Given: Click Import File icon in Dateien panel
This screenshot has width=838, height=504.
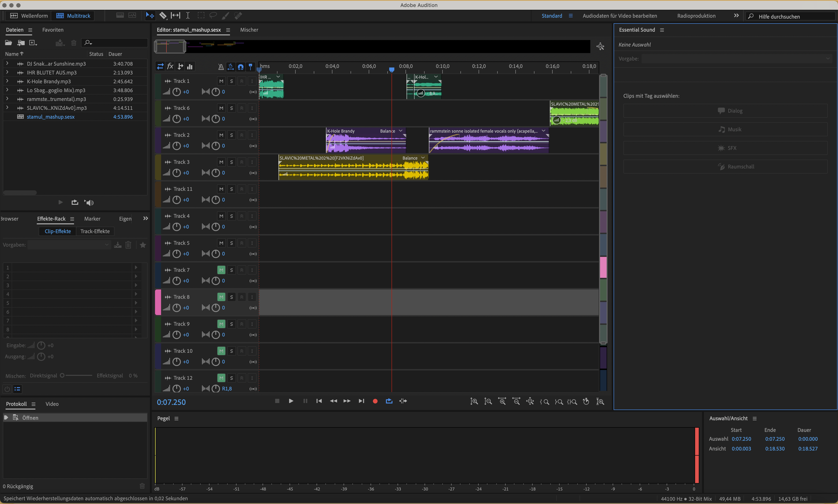Looking at the screenshot, I should [x=21, y=43].
